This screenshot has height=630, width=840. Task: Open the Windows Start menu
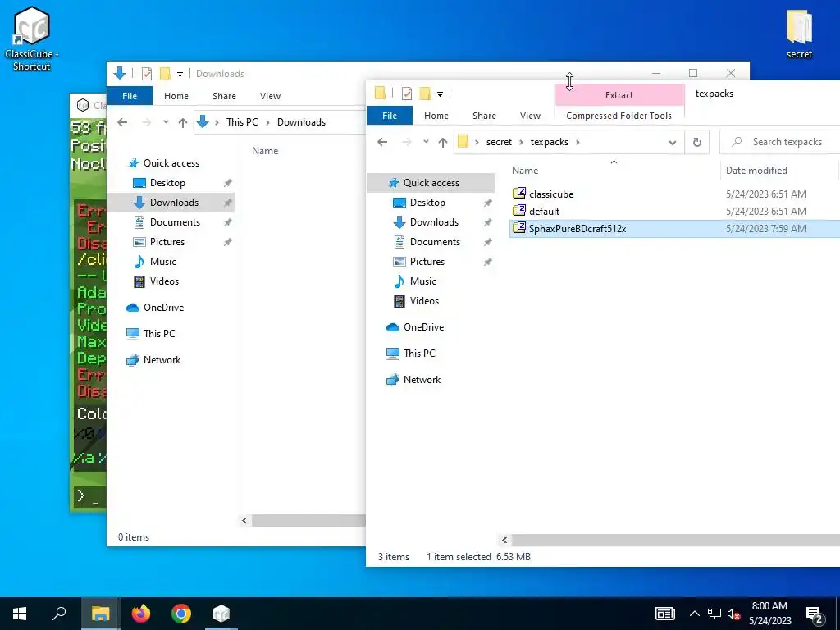(20, 614)
